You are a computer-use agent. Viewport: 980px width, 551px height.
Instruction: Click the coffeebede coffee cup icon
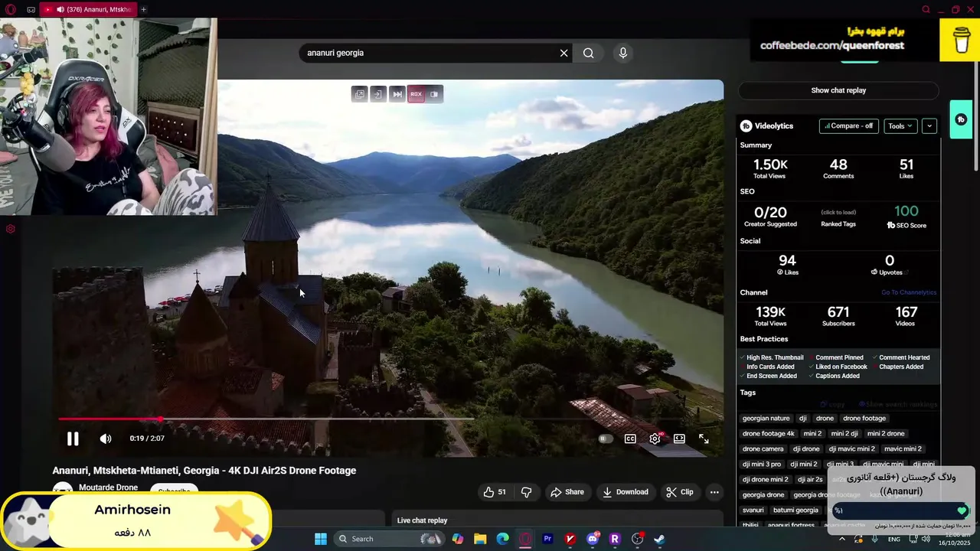coord(960,40)
